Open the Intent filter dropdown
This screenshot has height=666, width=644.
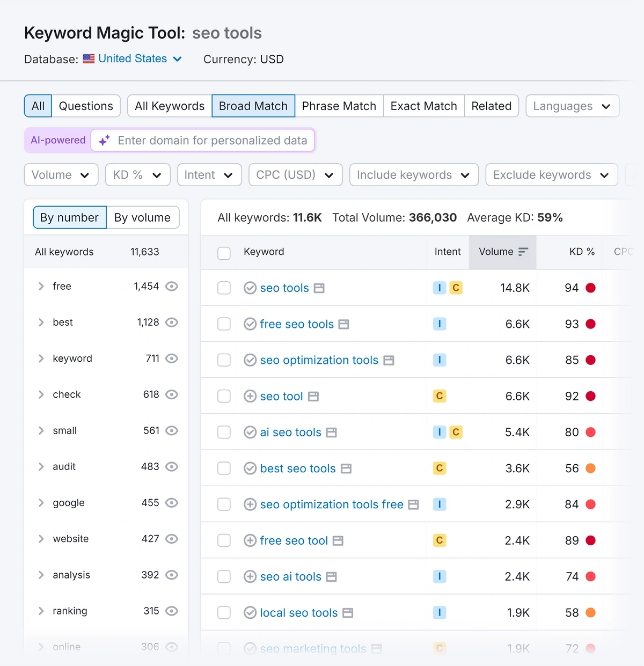tap(209, 175)
